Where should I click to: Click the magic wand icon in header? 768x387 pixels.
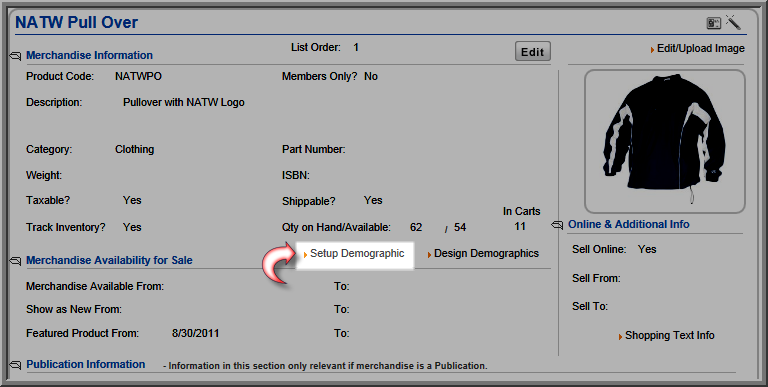(x=733, y=22)
